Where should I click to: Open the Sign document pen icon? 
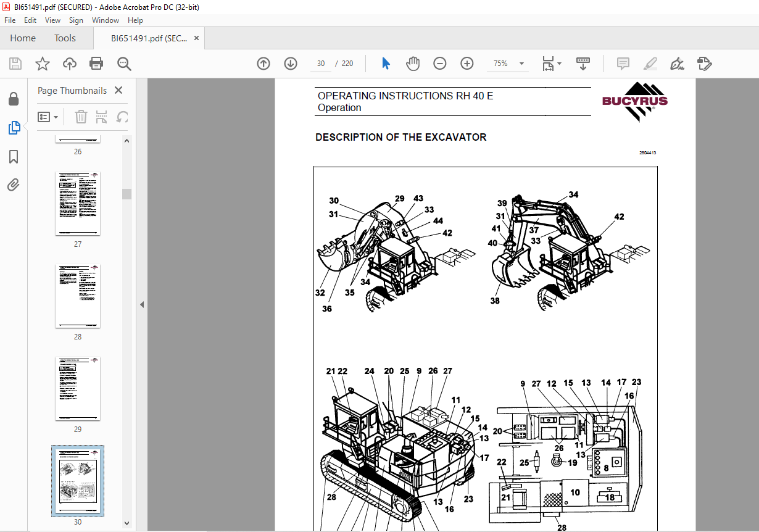[677, 64]
